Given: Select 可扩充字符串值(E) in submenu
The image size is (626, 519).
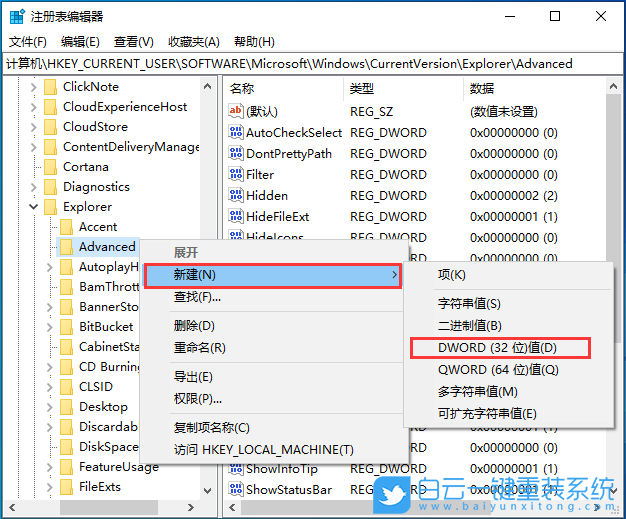Looking at the screenshot, I should (x=509, y=414).
